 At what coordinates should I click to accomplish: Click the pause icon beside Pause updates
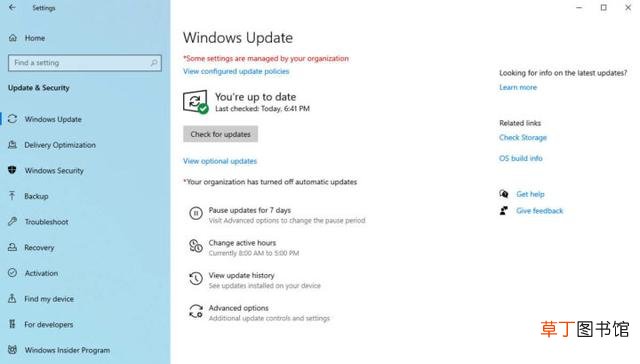tap(196, 213)
